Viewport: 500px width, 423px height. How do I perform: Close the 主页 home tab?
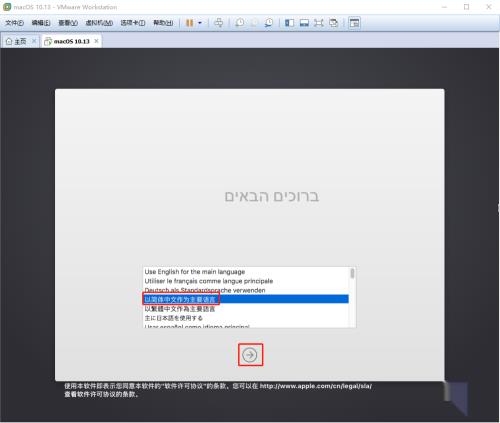(x=34, y=41)
